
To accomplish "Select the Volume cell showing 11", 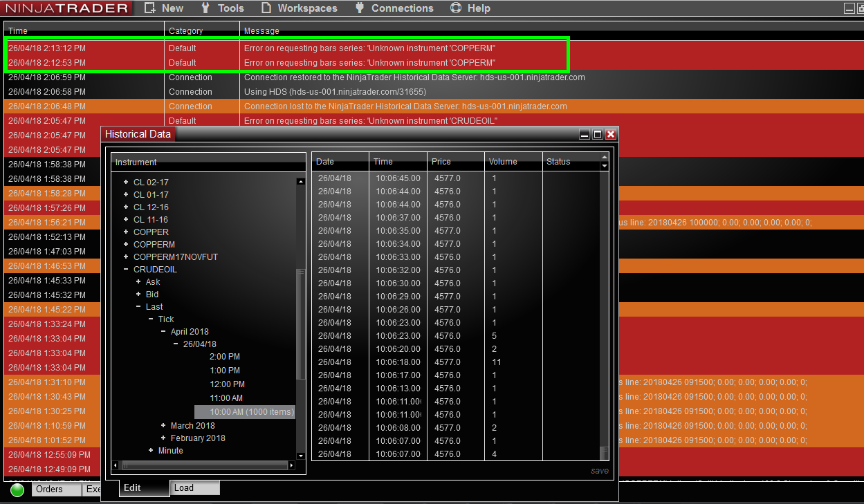I will click(x=514, y=362).
